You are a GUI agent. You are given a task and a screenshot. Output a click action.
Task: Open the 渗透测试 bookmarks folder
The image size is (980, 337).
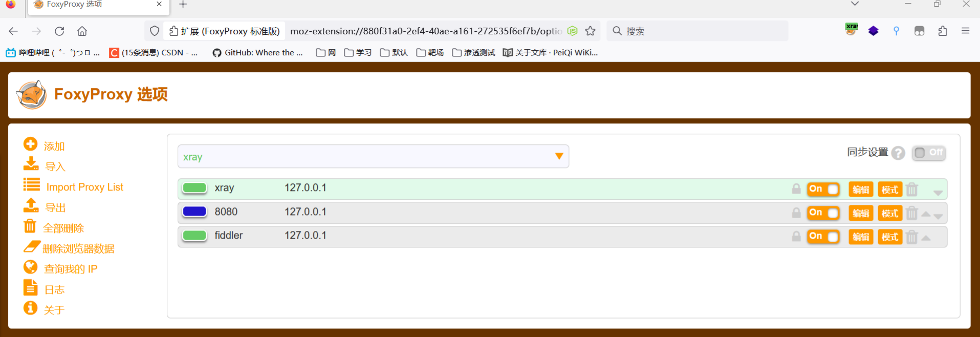click(x=473, y=52)
